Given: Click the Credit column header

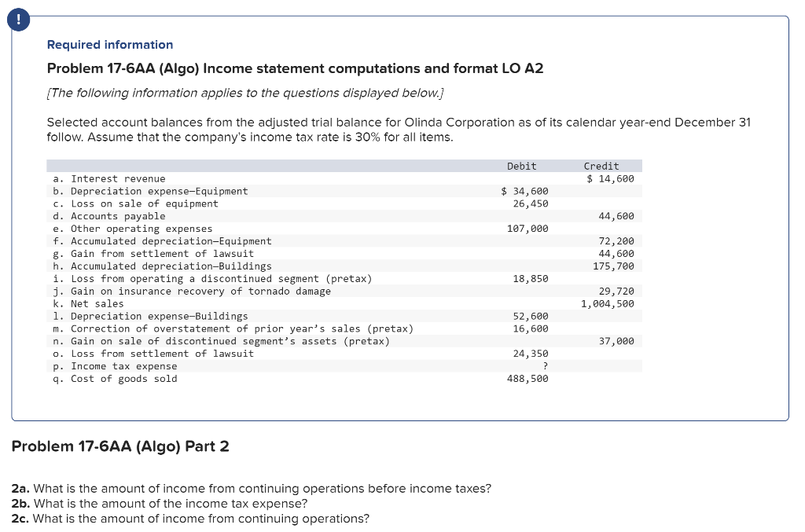Looking at the screenshot, I should (x=601, y=166).
